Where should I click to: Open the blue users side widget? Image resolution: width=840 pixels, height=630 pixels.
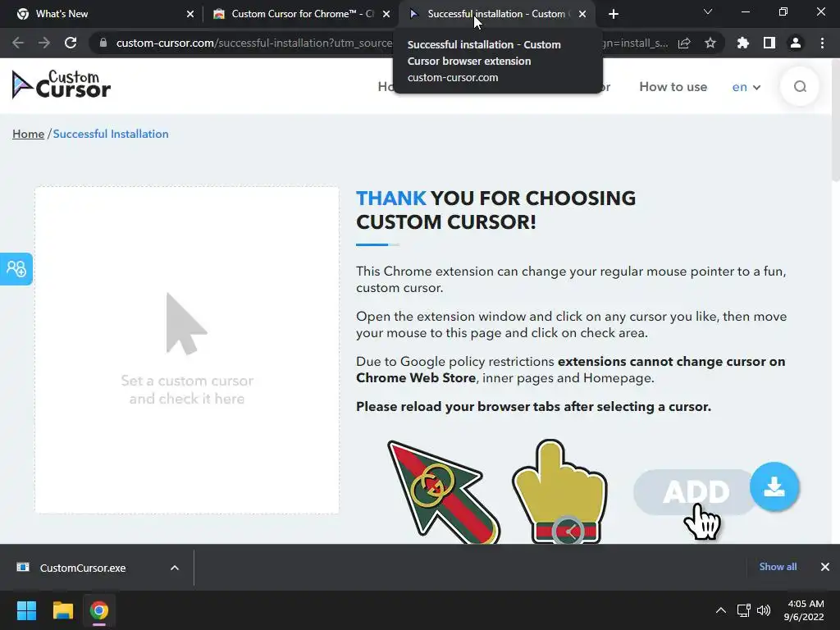[x=16, y=269]
